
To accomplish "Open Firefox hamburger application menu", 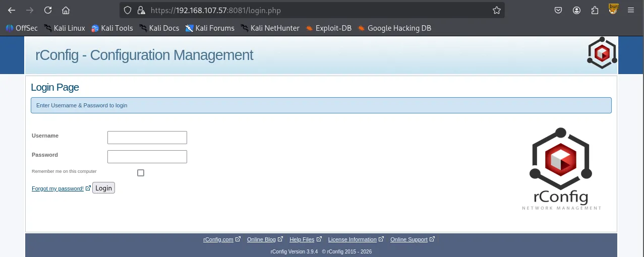I will [x=630, y=10].
